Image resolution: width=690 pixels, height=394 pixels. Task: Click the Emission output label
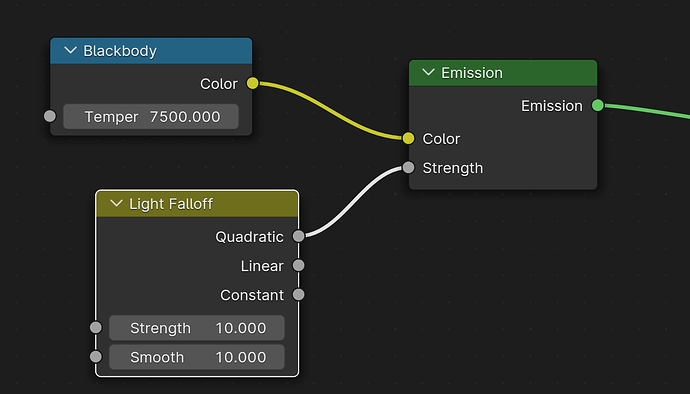click(551, 106)
